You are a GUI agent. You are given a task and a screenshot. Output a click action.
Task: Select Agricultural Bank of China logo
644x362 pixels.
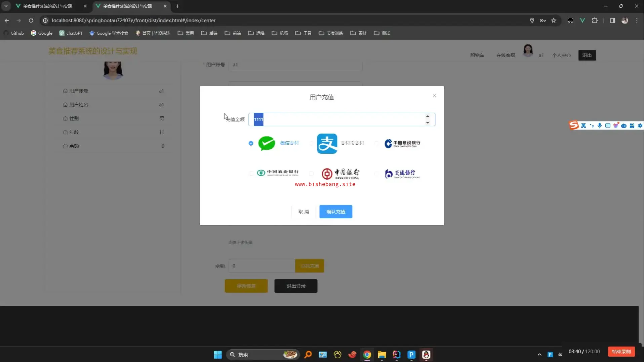point(277,173)
